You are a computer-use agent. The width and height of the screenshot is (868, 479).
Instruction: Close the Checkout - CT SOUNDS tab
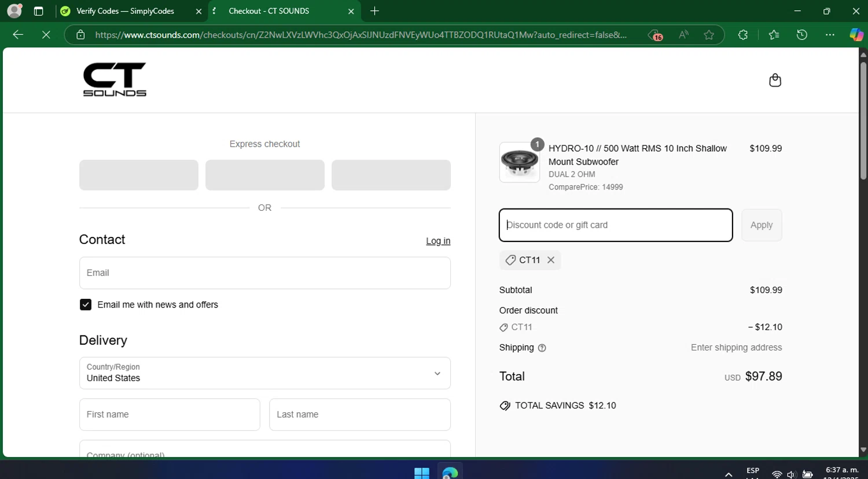351,11
